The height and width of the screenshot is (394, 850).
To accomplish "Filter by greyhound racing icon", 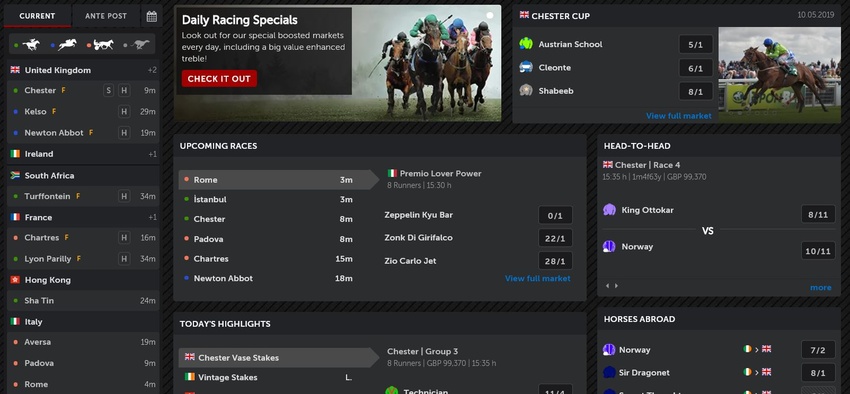I will pos(140,44).
